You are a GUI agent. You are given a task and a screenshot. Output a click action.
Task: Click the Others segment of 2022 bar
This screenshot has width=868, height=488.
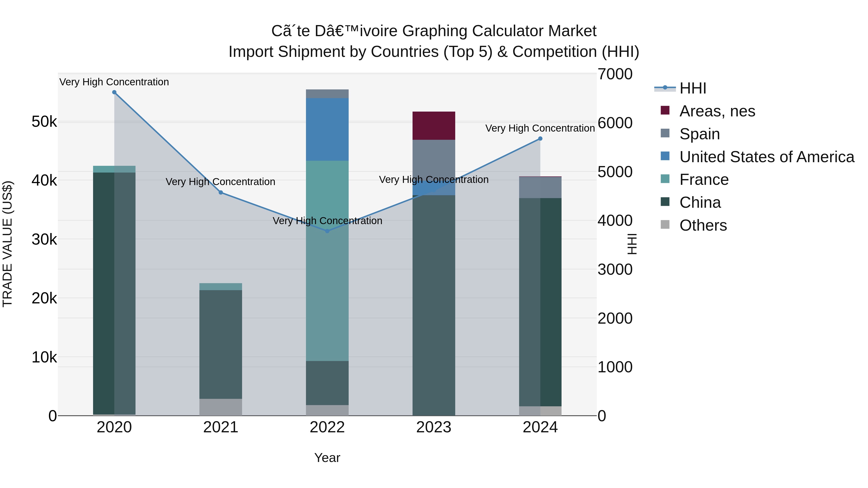327,410
